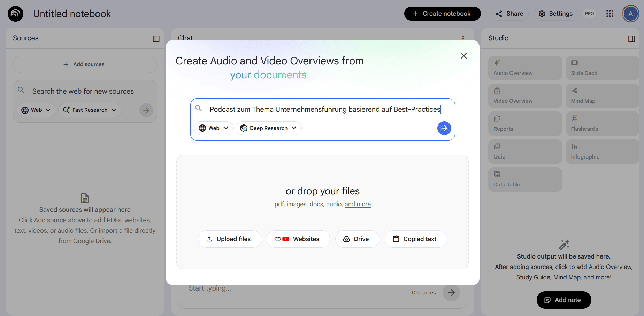
Task: Expand the Web source selector in the dialog
Action: click(214, 128)
